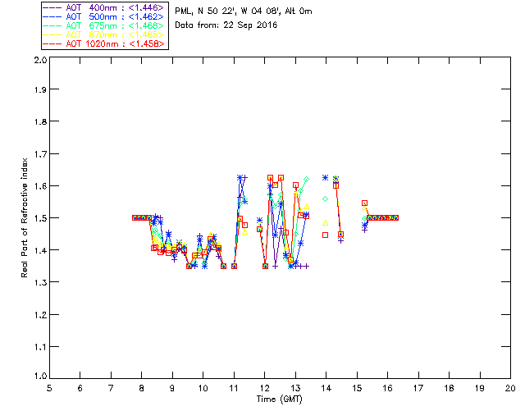525x420 pixels.
Task: Click isolated yellow triangle marker at hour 14
Action: tap(325, 223)
